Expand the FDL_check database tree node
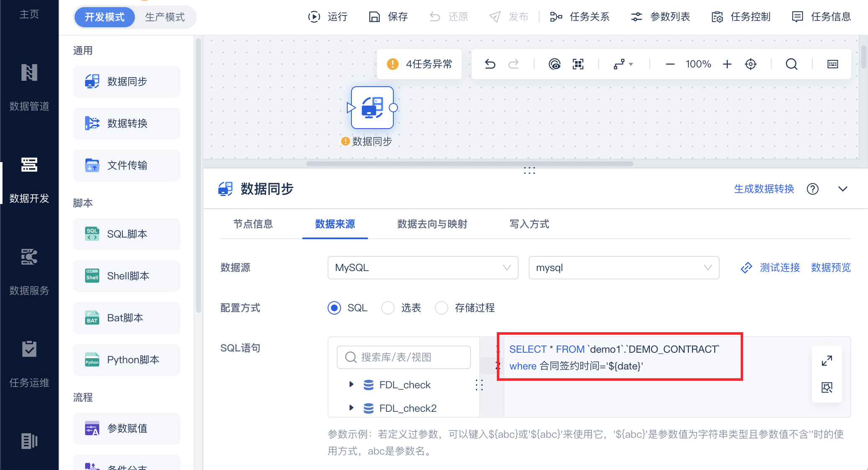Screen dimensions: 868x470 [351, 384]
